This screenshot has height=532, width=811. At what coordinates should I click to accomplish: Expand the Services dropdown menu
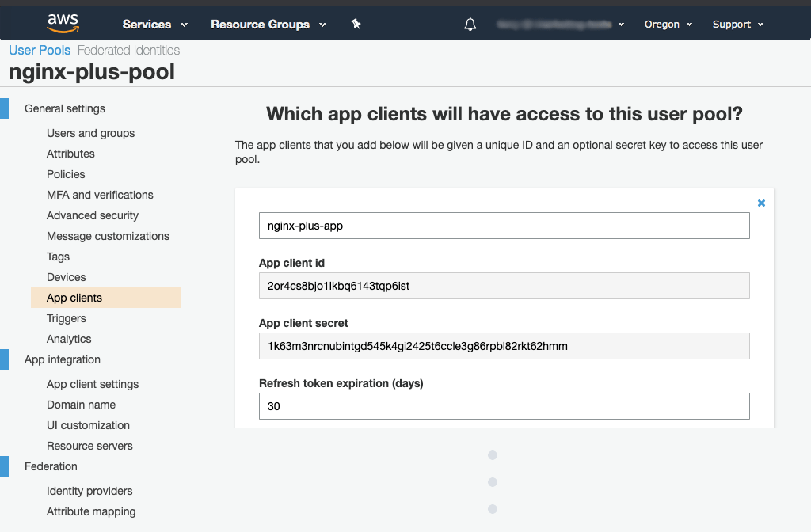[x=154, y=25]
